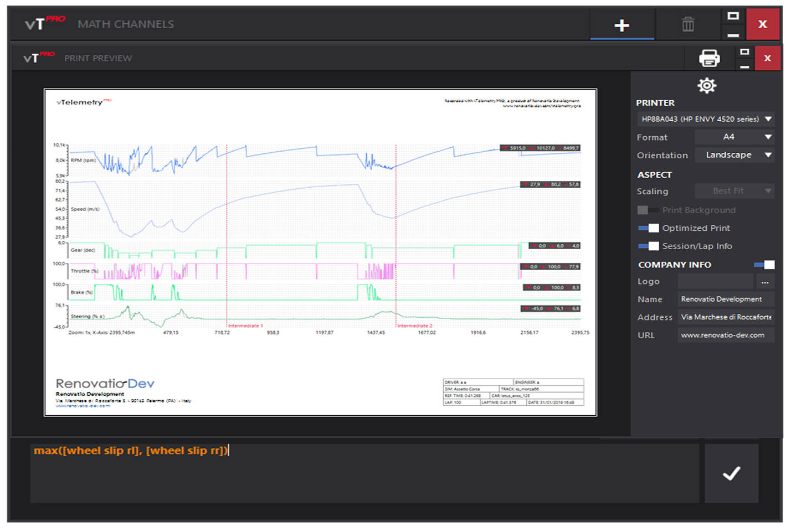The image size is (791, 532).
Task: Click the plus icon to add math channel
Action: pyautogui.click(x=622, y=25)
